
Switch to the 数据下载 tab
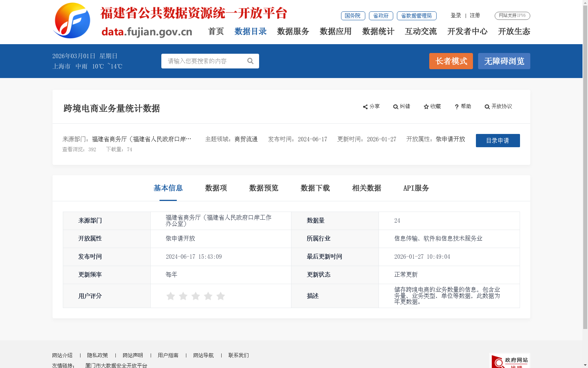(315, 188)
